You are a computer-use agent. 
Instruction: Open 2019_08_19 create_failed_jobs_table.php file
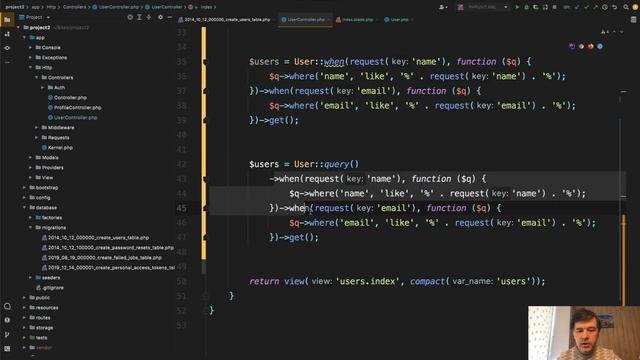(104, 258)
